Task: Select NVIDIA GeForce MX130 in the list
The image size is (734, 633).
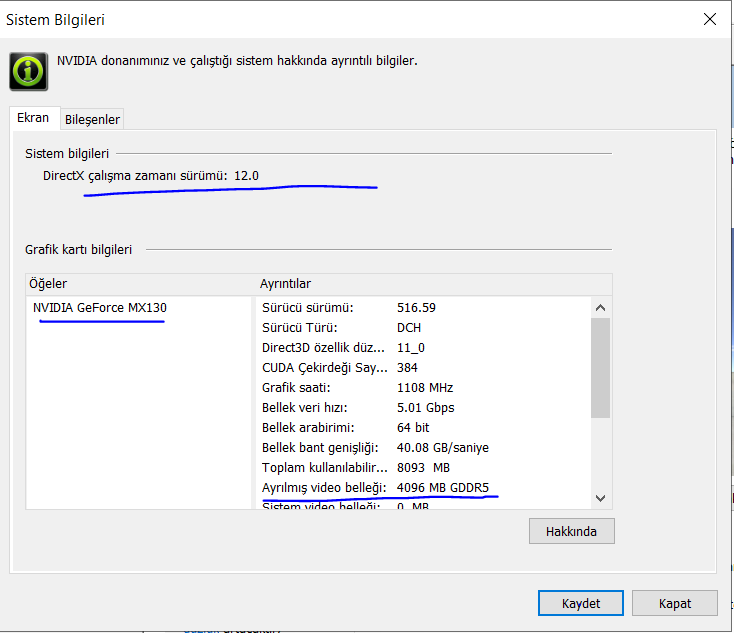Action: pyautogui.click(x=100, y=308)
